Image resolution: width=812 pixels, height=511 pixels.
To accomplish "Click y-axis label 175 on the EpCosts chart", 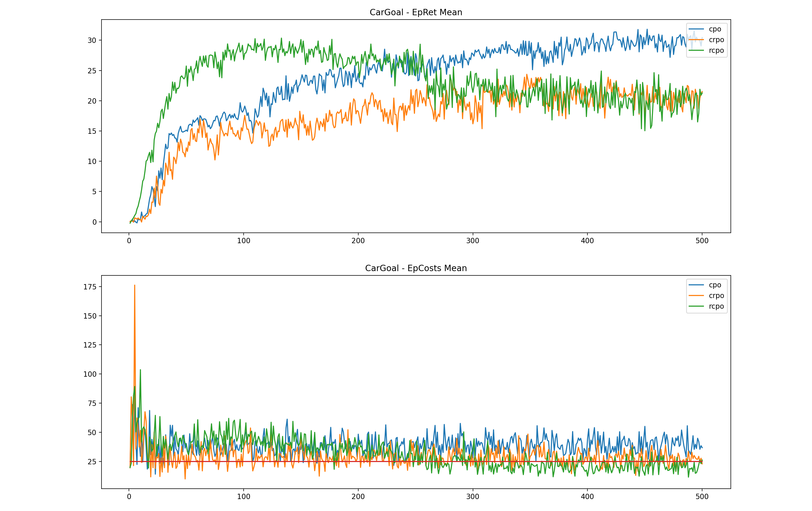I will pyautogui.click(x=90, y=287).
